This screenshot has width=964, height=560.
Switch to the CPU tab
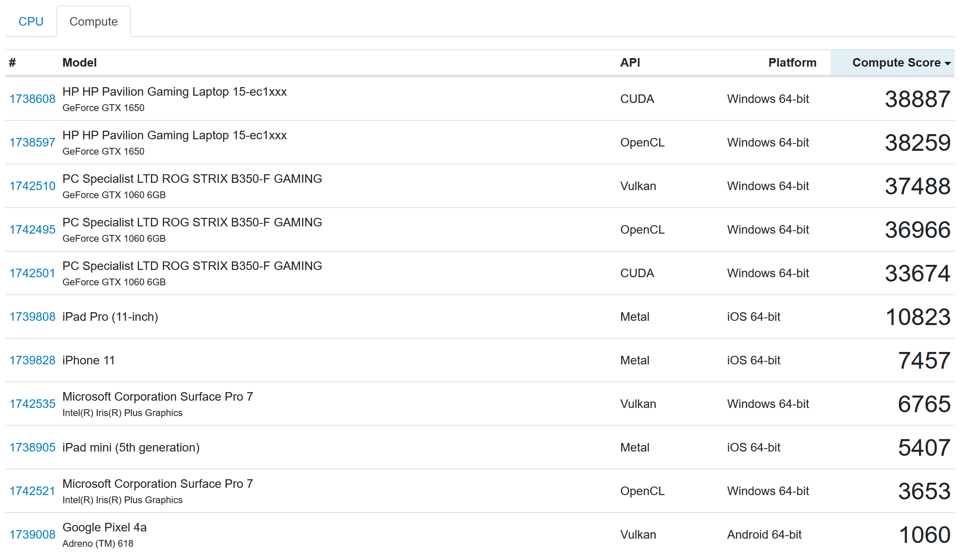31,21
